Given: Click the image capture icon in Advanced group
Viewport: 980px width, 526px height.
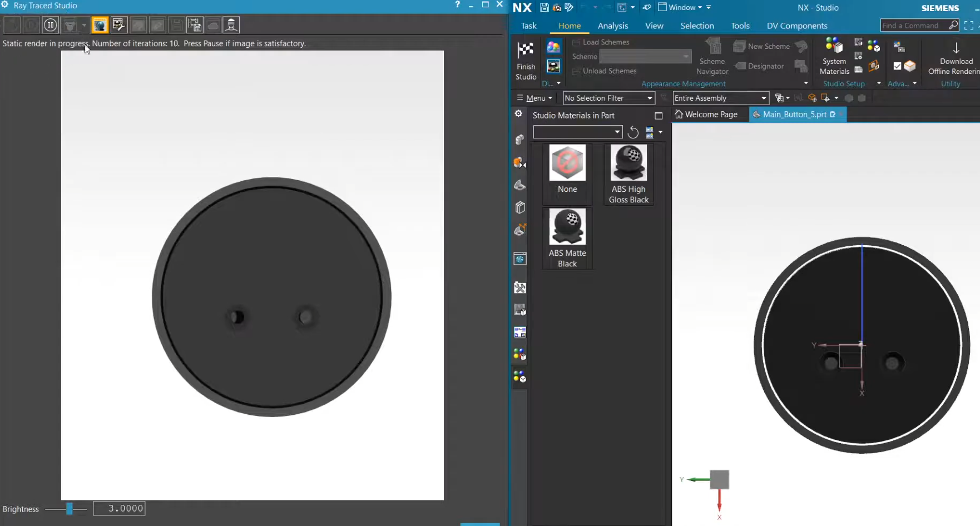Looking at the screenshot, I should 899,47.
